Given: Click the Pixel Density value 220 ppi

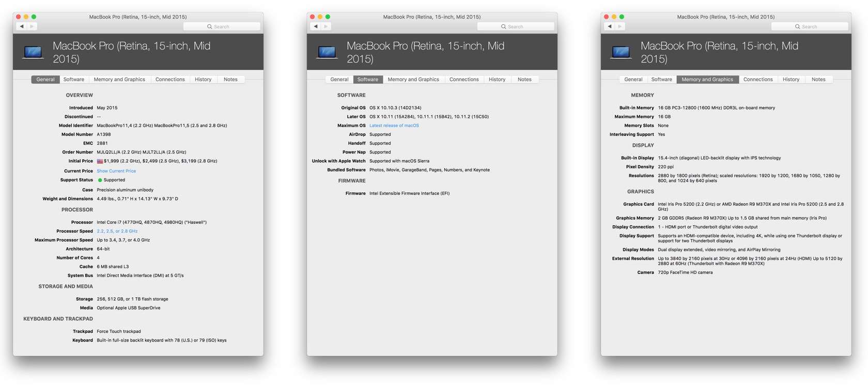Looking at the screenshot, I should 666,167.
